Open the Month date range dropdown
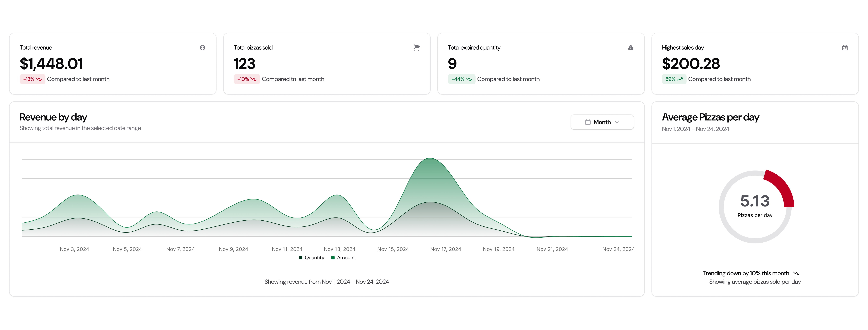 point(602,122)
